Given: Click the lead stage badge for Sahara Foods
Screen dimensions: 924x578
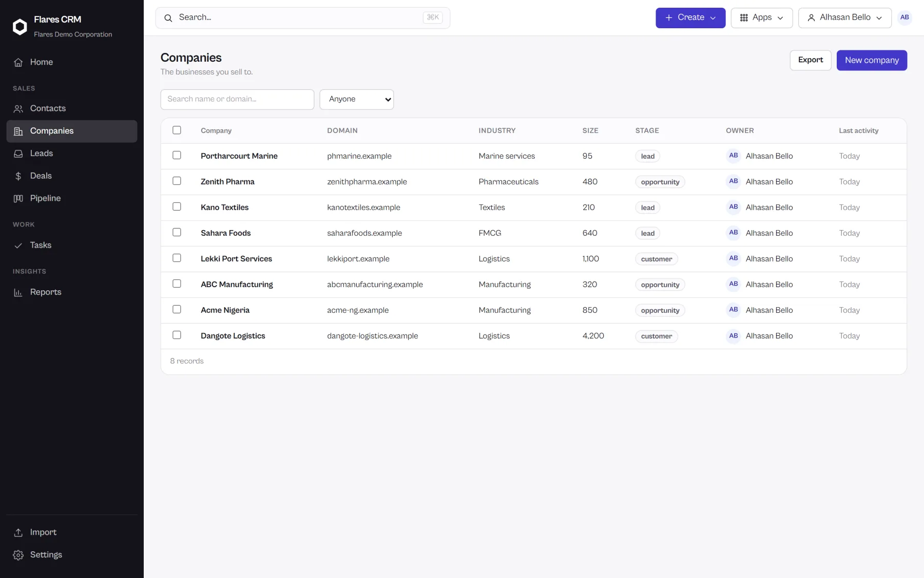Looking at the screenshot, I should 648,233.
